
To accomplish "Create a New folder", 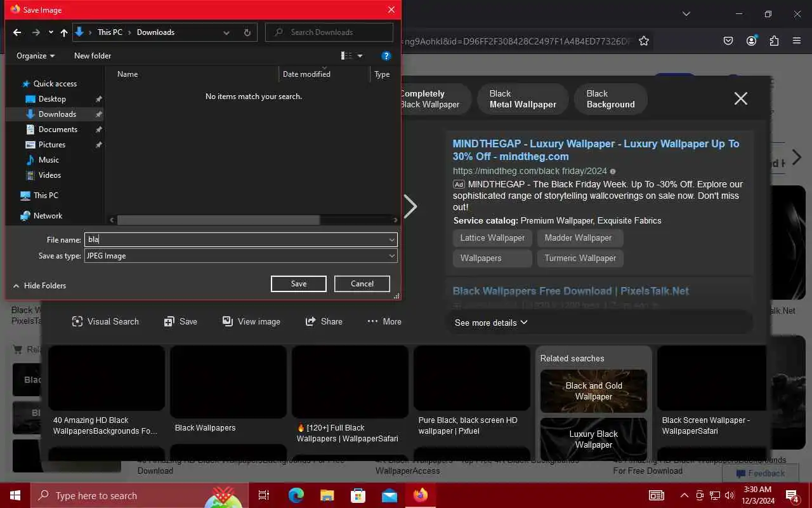I will tap(93, 56).
